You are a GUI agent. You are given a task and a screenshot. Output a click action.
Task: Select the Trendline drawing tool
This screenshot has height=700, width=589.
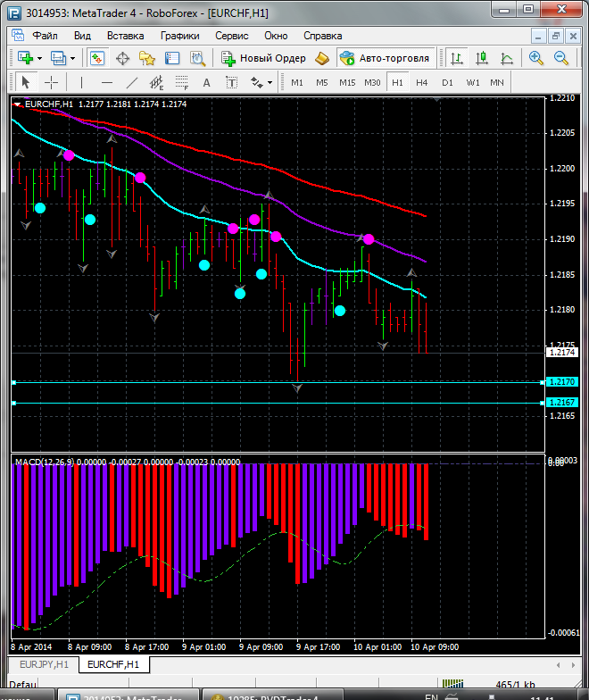point(132,82)
